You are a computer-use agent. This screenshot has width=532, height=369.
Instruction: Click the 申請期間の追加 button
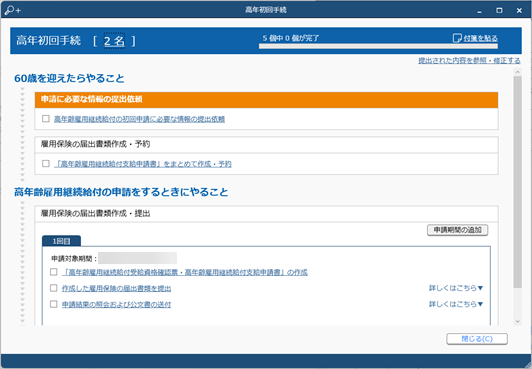457,230
